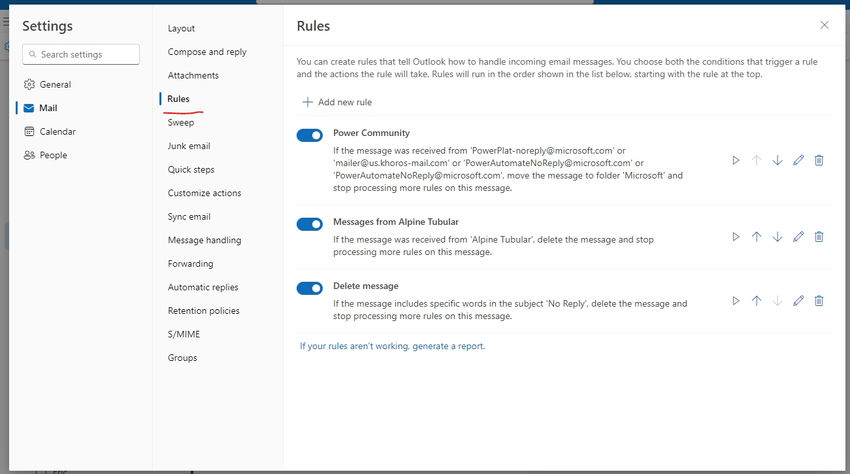
Task: Click the Calendar icon in settings
Action: tap(29, 131)
